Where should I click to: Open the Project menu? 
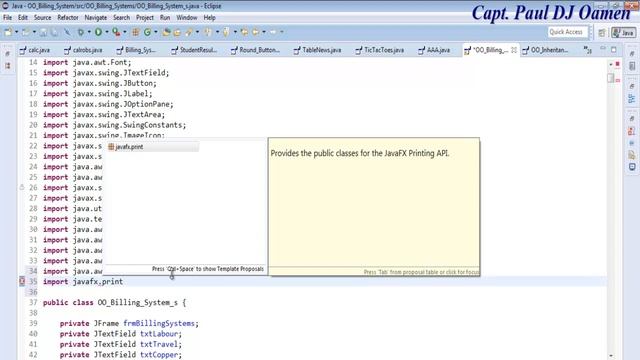pyautogui.click(x=145, y=18)
